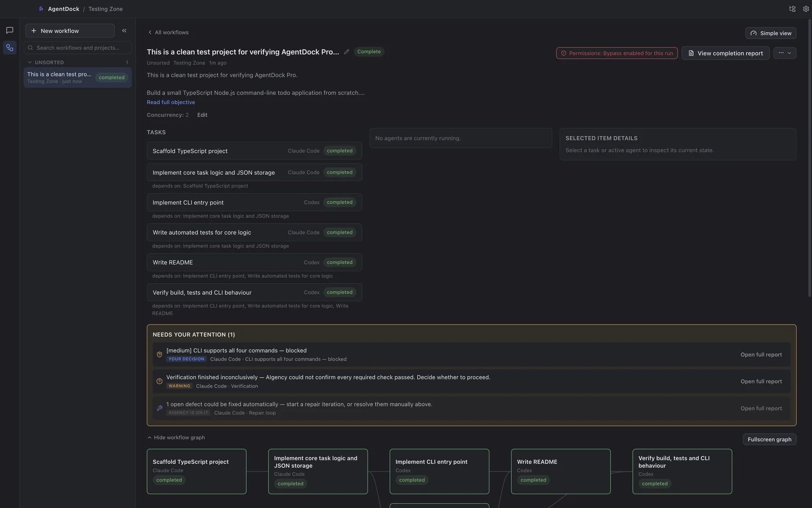Open the settings gear icon
Viewport: 812px width, 508px height.
[806, 9]
